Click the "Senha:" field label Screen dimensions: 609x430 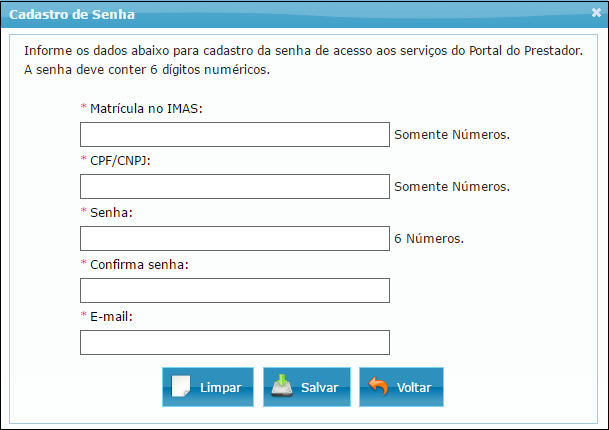[112, 212]
